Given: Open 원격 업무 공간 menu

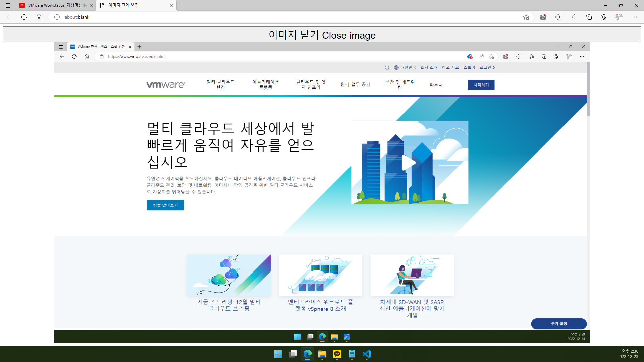Looking at the screenshot, I should click(x=355, y=85).
